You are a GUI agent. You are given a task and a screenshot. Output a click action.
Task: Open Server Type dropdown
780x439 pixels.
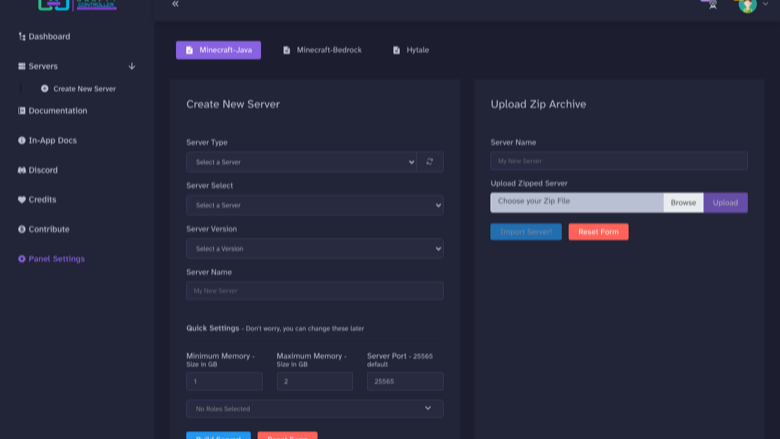tap(301, 162)
